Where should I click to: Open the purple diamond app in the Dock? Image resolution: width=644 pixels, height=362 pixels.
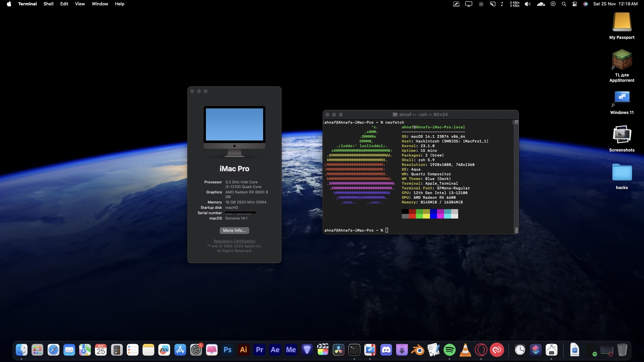[307, 350]
